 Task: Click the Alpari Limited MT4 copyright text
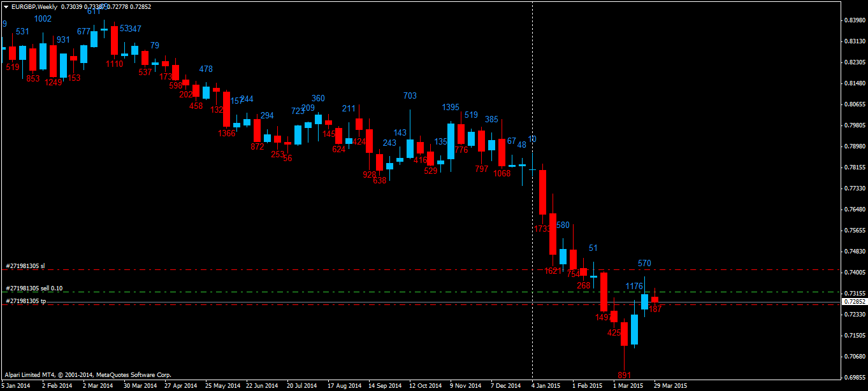tap(87, 375)
